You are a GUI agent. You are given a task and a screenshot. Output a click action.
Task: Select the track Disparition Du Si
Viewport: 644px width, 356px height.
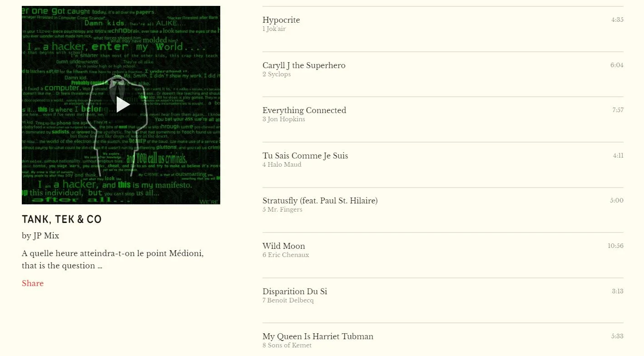(x=295, y=292)
